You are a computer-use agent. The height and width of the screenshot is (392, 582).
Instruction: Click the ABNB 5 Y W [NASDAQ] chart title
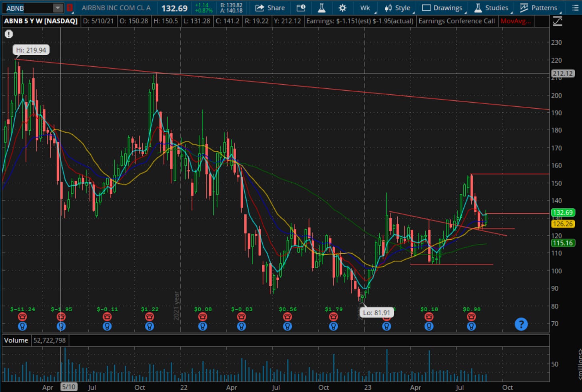point(41,21)
